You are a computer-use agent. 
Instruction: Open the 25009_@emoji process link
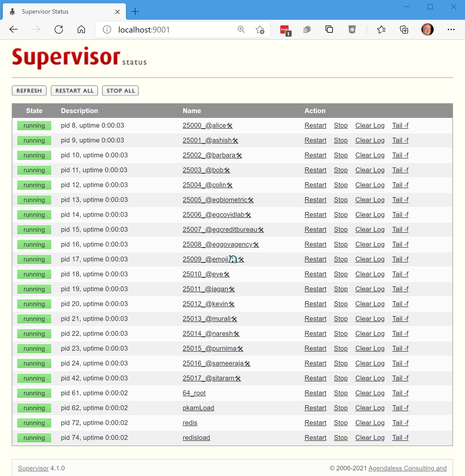point(213,259)
